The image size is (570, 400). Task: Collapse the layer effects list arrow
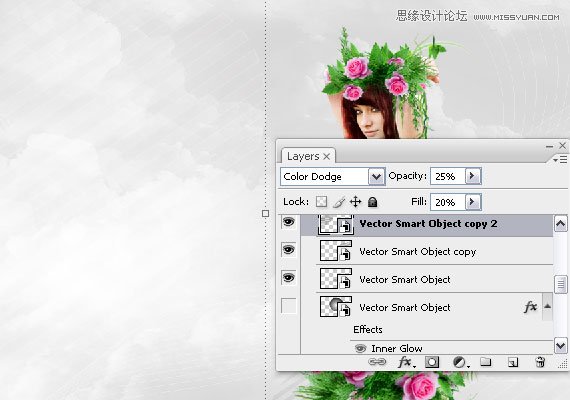click(547, 307)
